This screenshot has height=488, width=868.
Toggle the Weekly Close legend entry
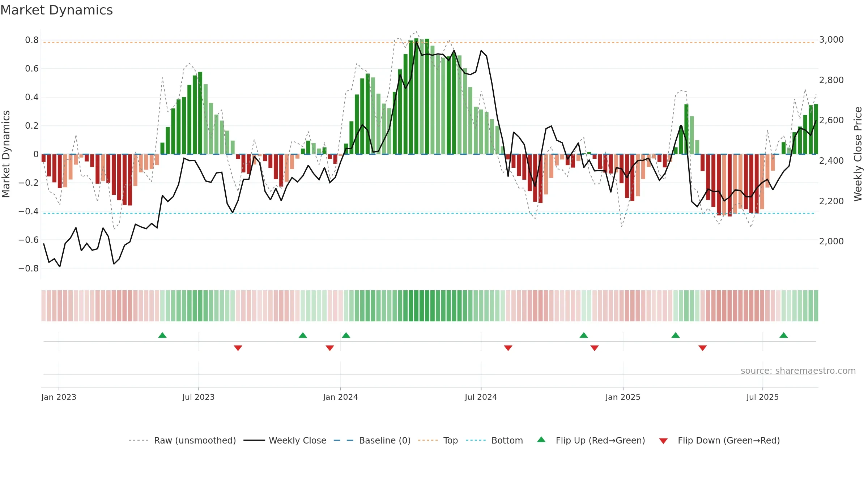(285, 440)
